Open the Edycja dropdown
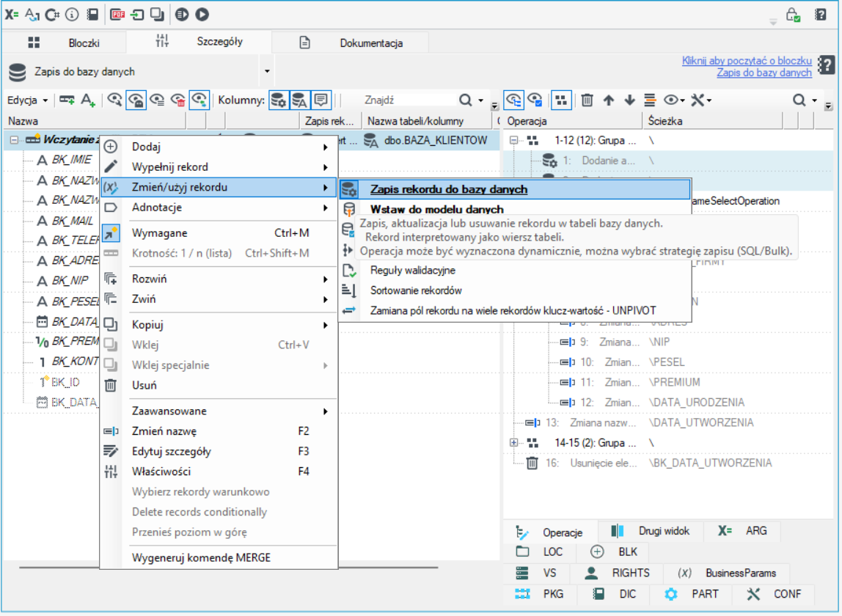This screenshot has width=842, height=616. pyautogui.click(x=27, y=100)
